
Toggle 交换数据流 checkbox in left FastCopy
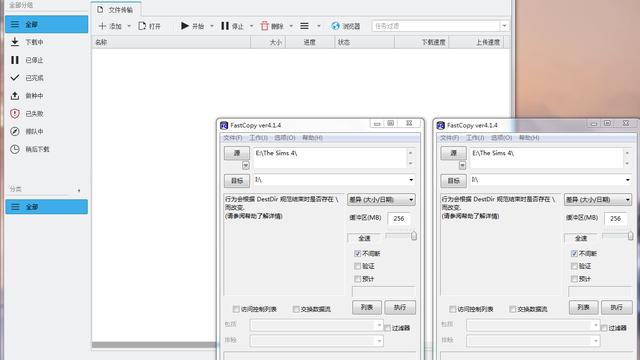pyautogui.click(x=296, y=309)
